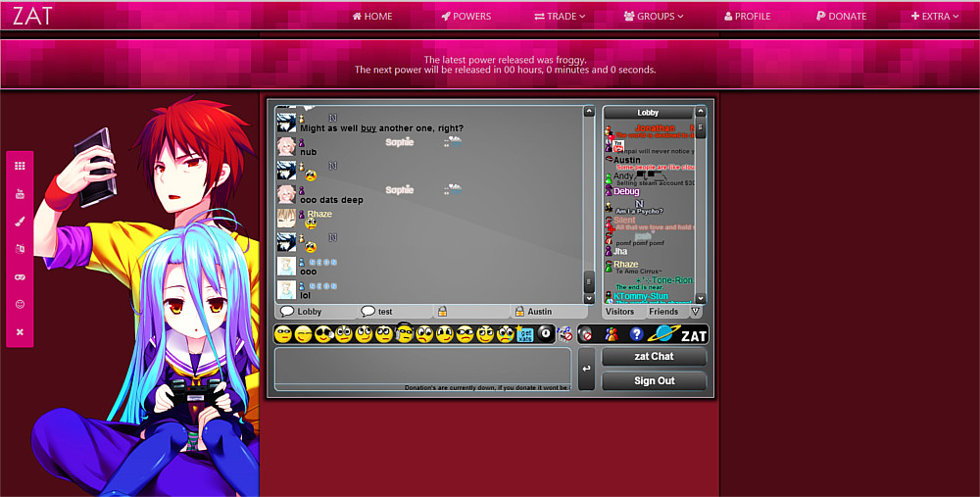Open the POWERS page

click(x=466, y=17)
